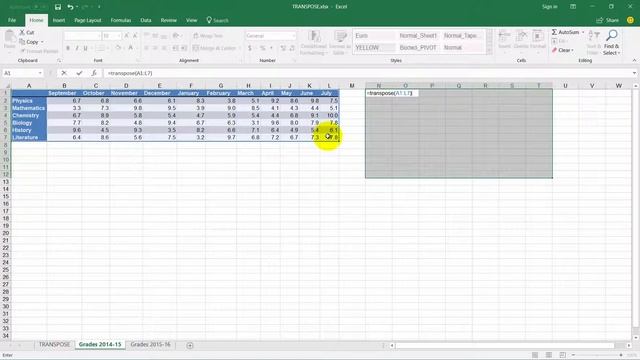The width and height of the screenshot is (640, 360).
Task: Click the Cut scissors button
Action: (x=27, y=32)
